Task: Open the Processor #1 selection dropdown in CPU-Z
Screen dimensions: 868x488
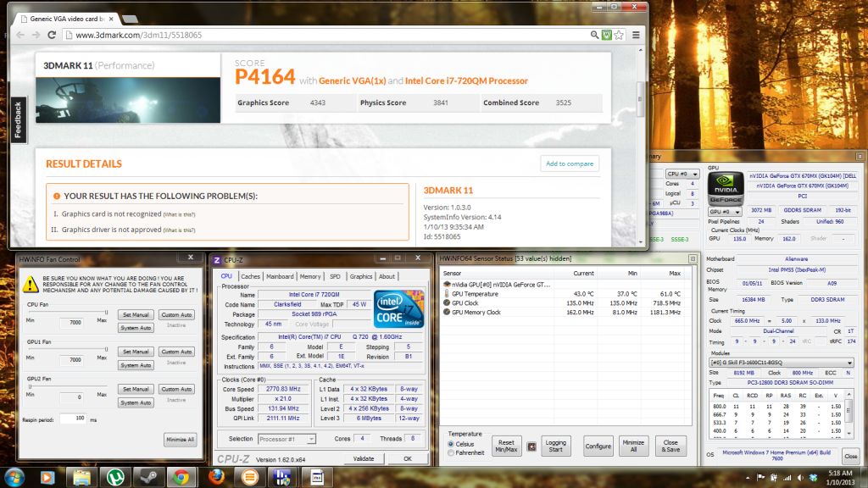Action: coord(287,439)
